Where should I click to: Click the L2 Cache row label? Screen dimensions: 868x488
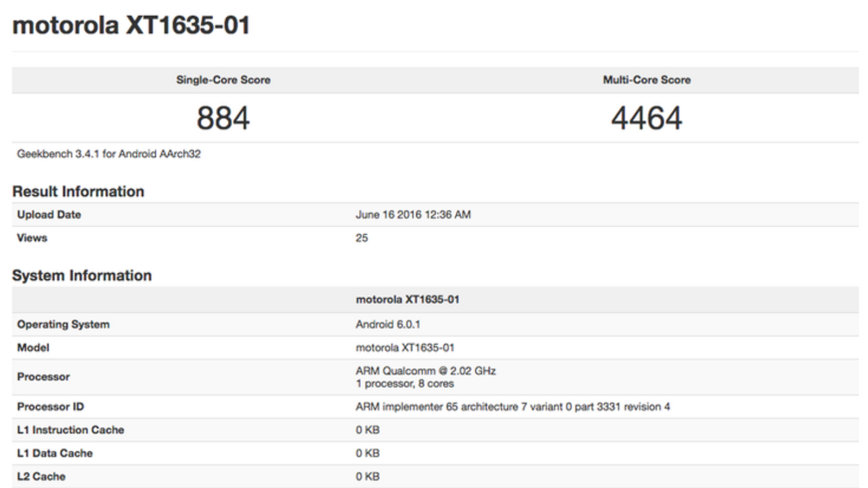pyautogui.click(x=41, y=477)
